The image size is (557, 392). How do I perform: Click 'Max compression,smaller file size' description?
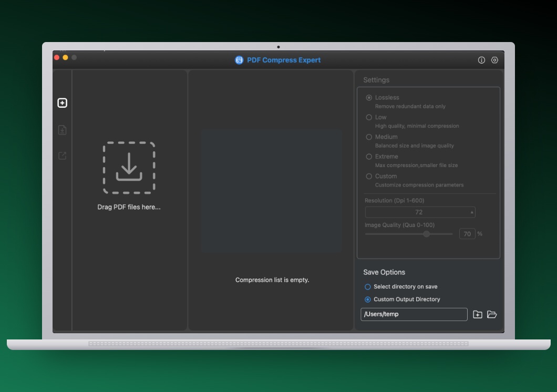416,165
